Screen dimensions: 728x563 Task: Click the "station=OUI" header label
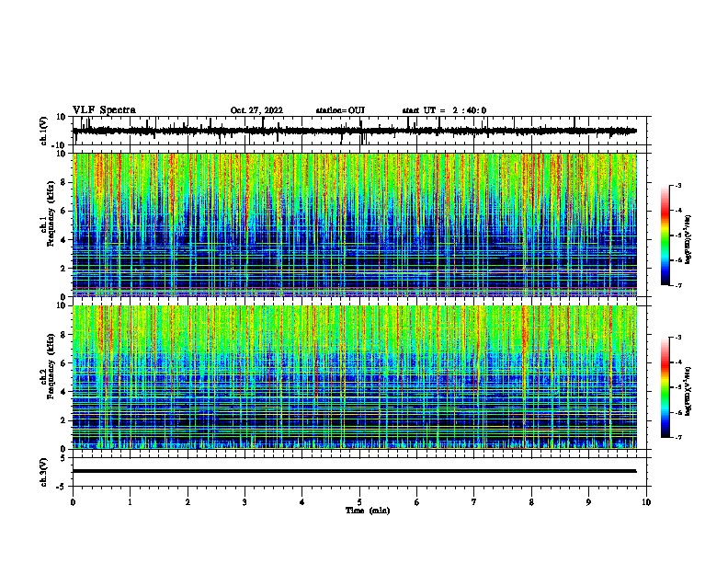pos(340,110)
